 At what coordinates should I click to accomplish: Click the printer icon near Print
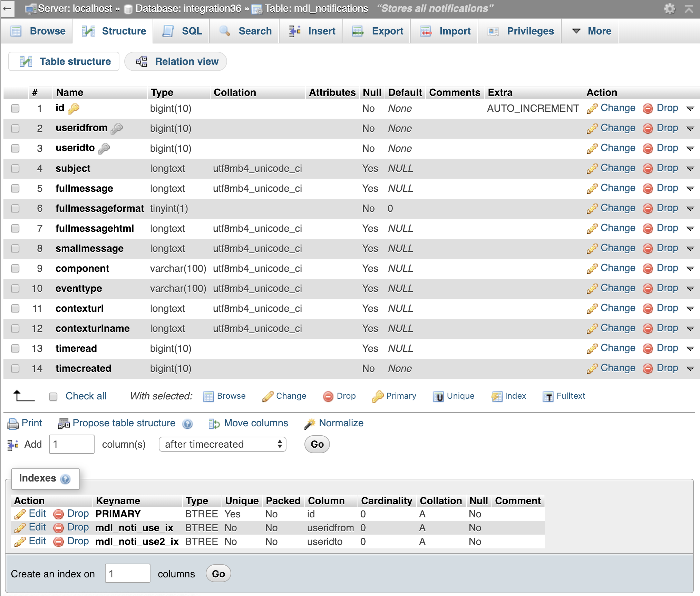[13, 424]
